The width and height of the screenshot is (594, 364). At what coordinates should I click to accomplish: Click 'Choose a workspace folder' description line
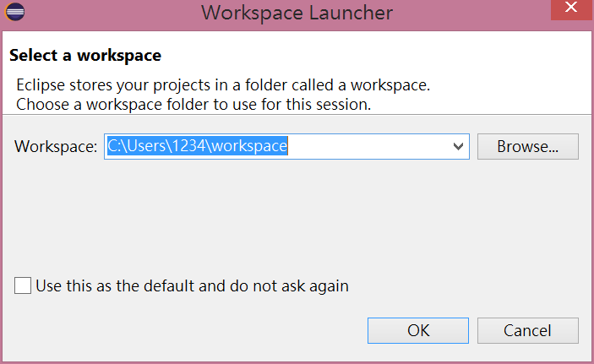click(x=193, y=106)
